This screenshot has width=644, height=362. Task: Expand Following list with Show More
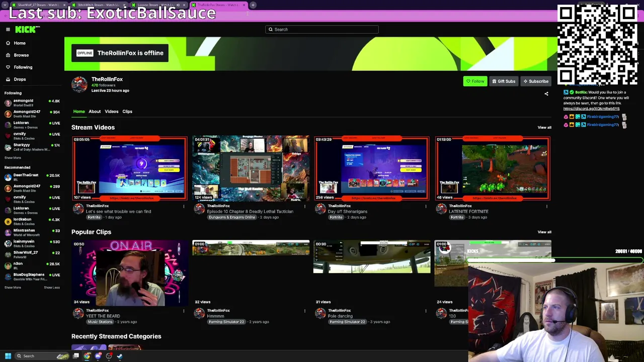13,158
